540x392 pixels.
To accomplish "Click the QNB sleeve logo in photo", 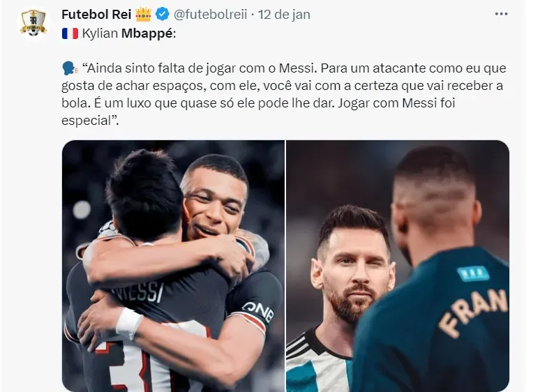I will [x=258, y=312].
